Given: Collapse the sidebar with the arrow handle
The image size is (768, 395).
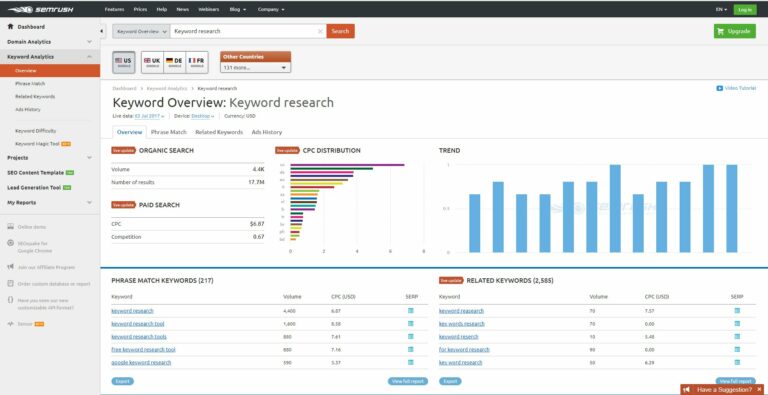Looking at the screenshot, I should pos(102,31).
